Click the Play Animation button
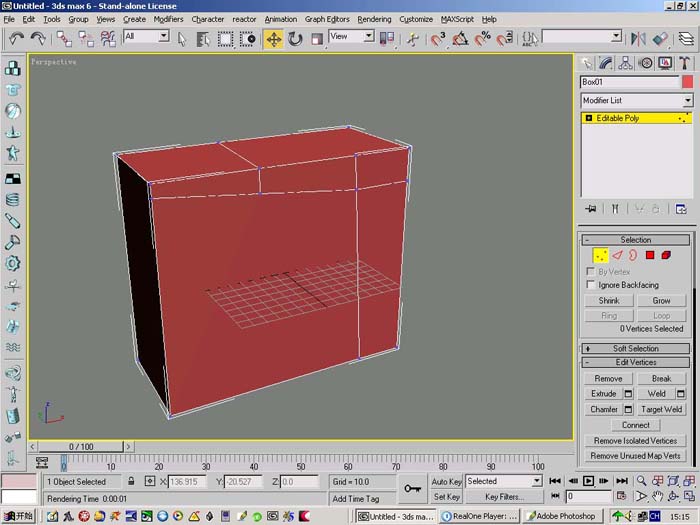This screenshot has height=525, width=700. point(588,481)
